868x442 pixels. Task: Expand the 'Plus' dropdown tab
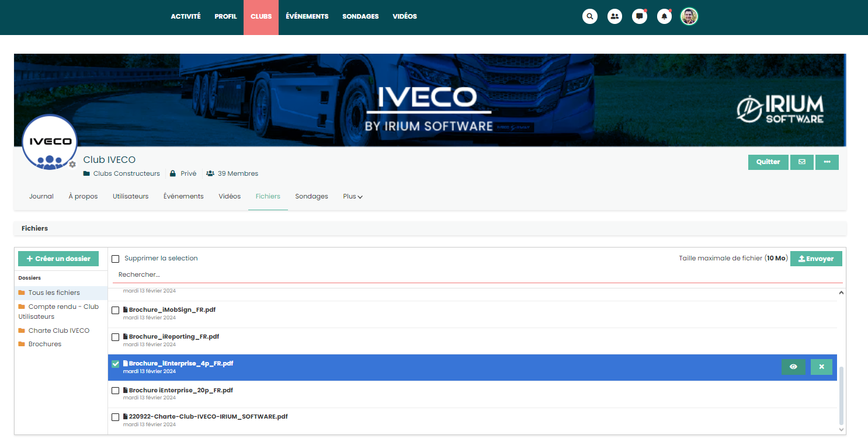click(352, 197)
